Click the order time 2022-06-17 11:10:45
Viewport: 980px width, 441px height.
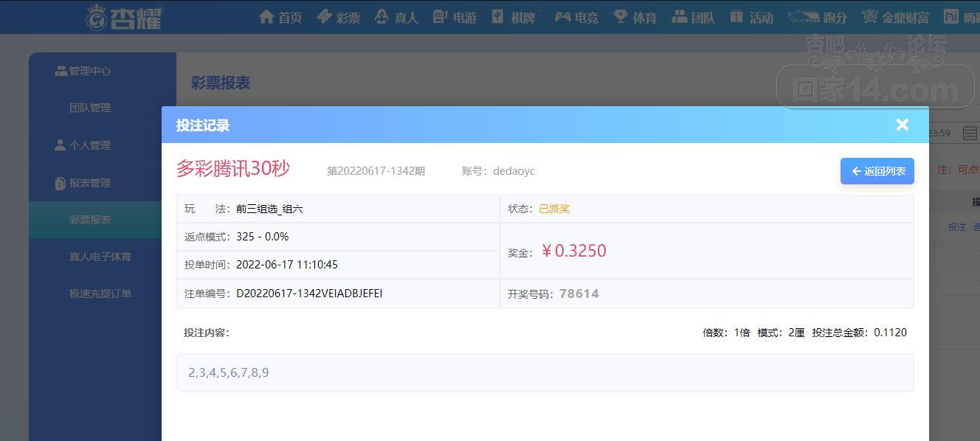click(287, 265)
